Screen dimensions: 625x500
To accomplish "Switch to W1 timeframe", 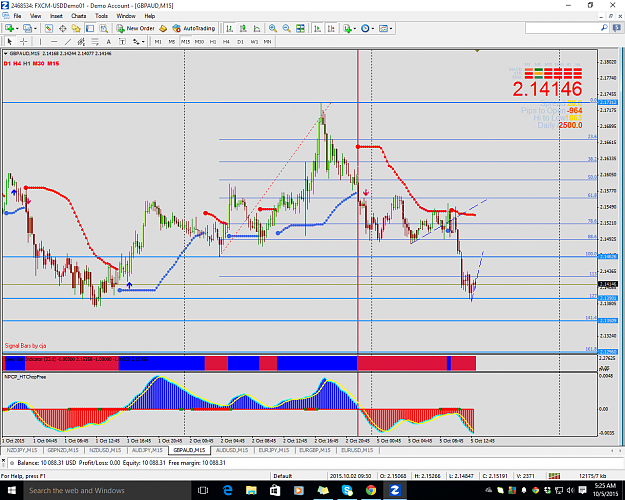I will tap(254, 41).
